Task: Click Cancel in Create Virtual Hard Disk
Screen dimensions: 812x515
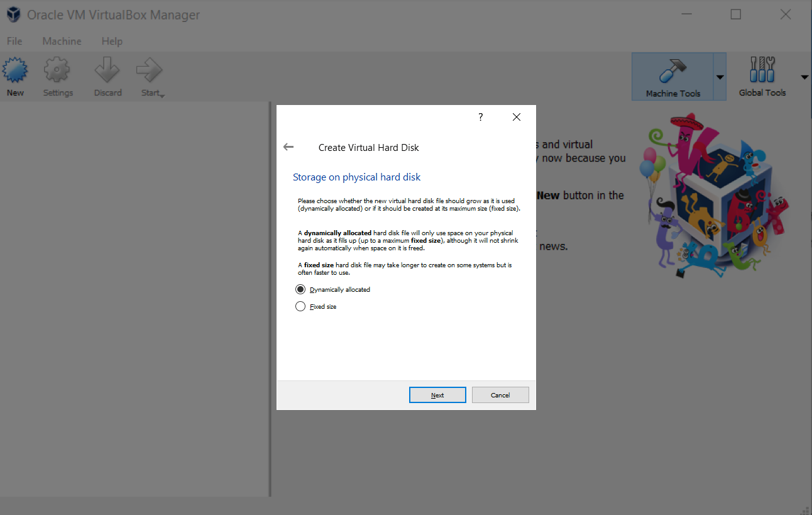Action: coord(500,395)
